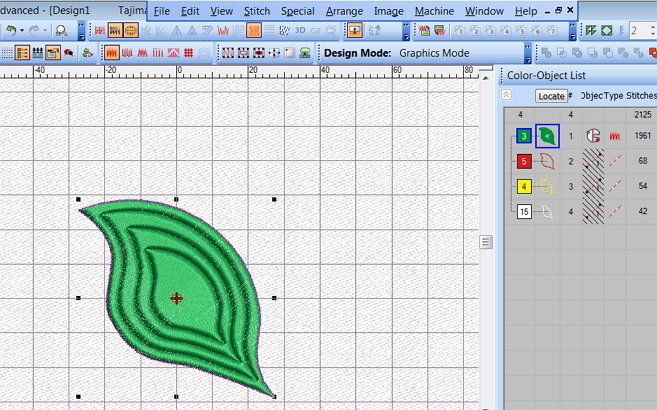Click the red lips icon in toolbar
The height and width of the screenshot is (410, 657).
(x=66, y=52)
